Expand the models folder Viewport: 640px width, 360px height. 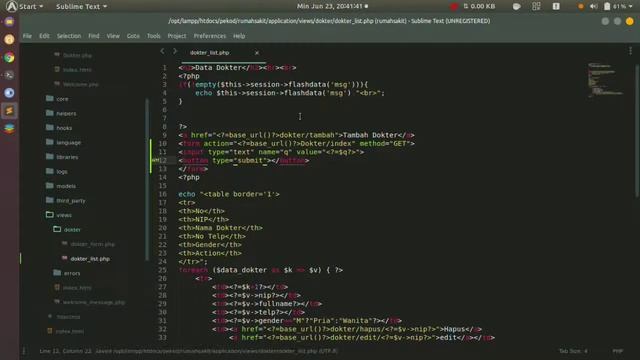point(66,186)
